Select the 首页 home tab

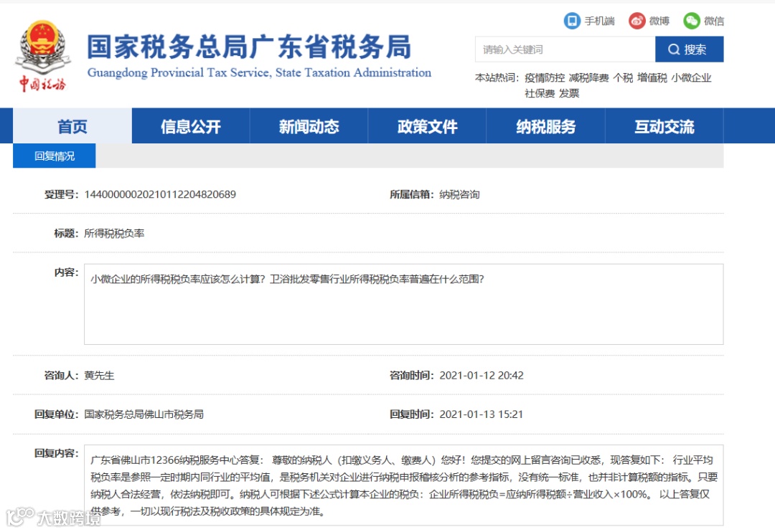point(71,126)
